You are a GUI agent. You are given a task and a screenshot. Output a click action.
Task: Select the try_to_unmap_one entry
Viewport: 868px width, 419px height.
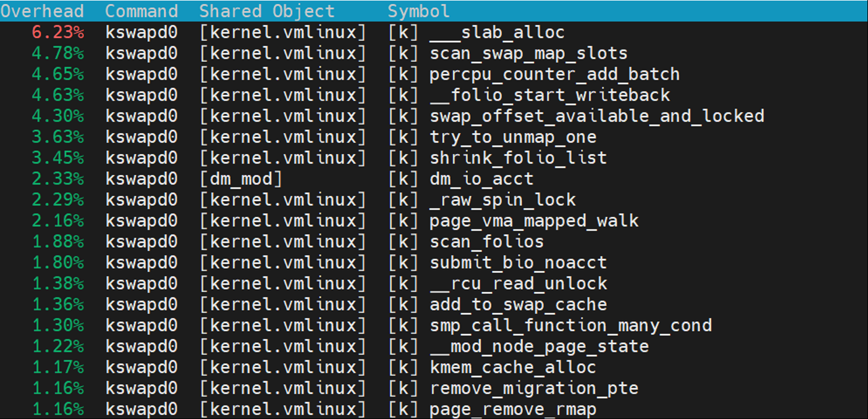point(513,137)
